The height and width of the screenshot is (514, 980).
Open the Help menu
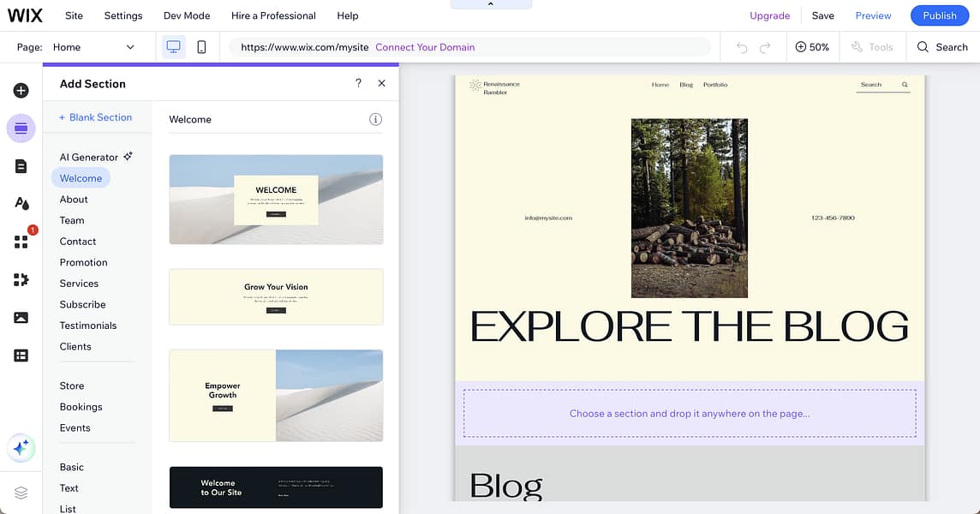tap(347, 15)
